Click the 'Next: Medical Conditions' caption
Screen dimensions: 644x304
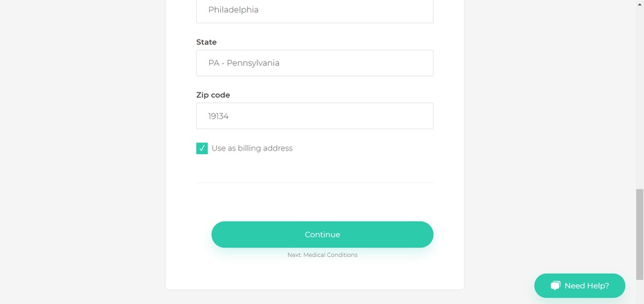(x=322, y=255)
